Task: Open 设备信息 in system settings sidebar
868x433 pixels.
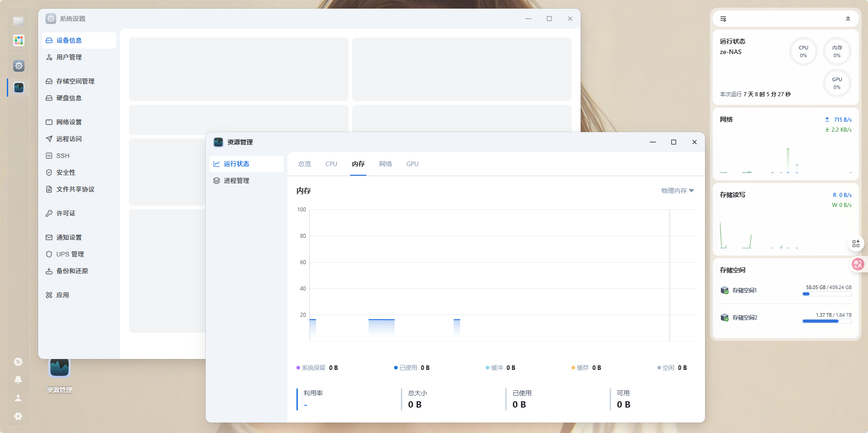Action: click(79, 40)
